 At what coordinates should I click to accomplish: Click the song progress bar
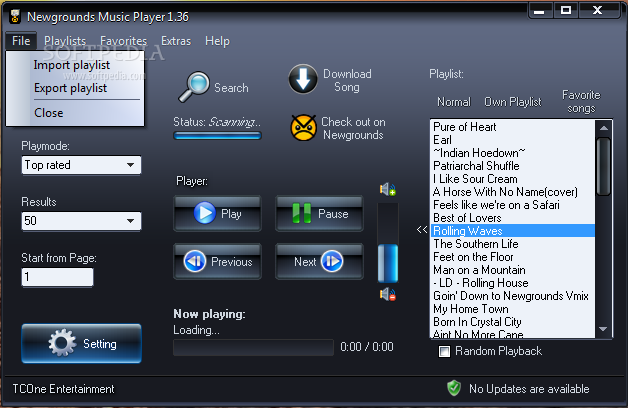253,347
